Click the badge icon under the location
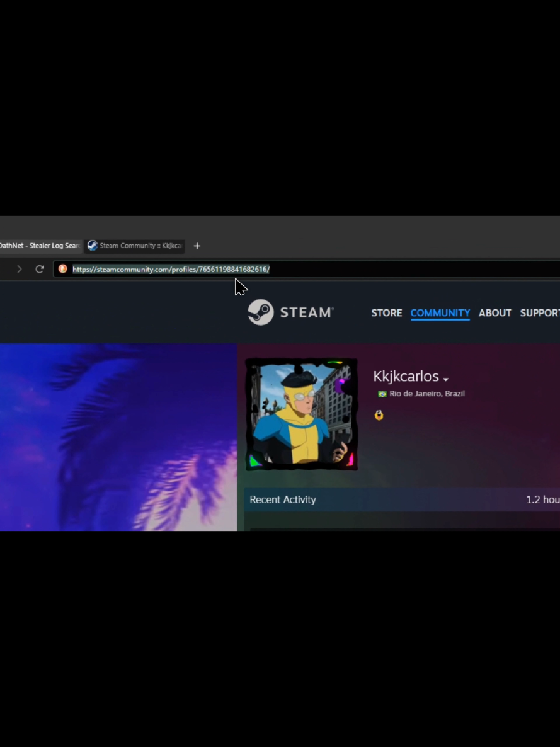The image size is (560, 747). click(x=379, y=415)
